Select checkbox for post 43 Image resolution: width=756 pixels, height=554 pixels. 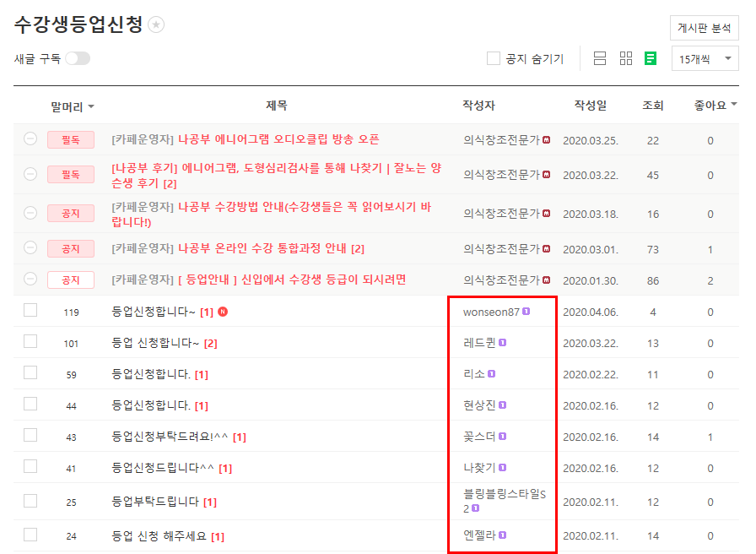point(30,435)
